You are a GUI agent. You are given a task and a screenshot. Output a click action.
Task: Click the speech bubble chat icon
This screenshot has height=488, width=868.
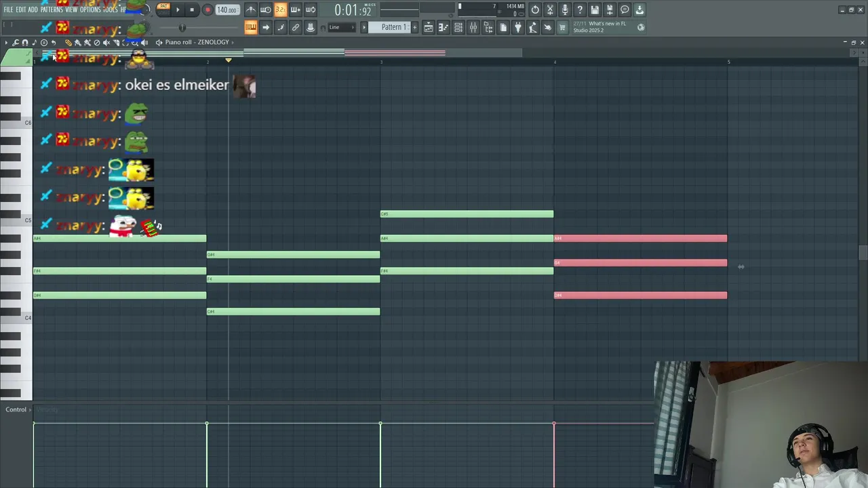(x=625, y=9)
